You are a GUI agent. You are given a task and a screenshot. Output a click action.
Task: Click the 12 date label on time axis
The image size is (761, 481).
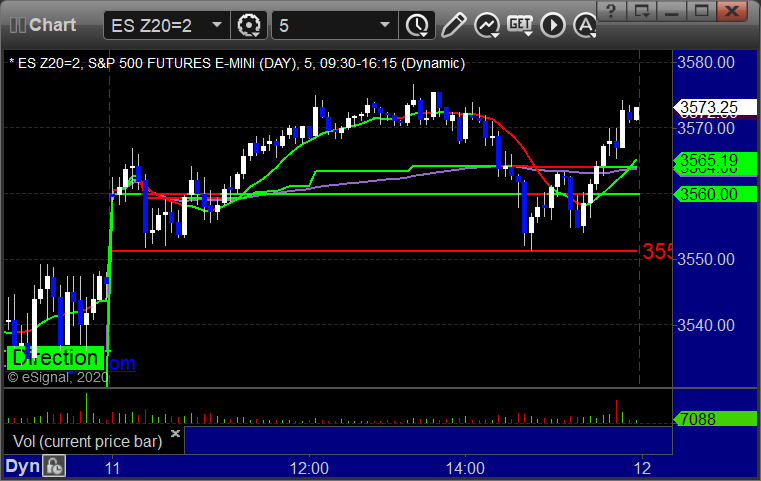643,468
